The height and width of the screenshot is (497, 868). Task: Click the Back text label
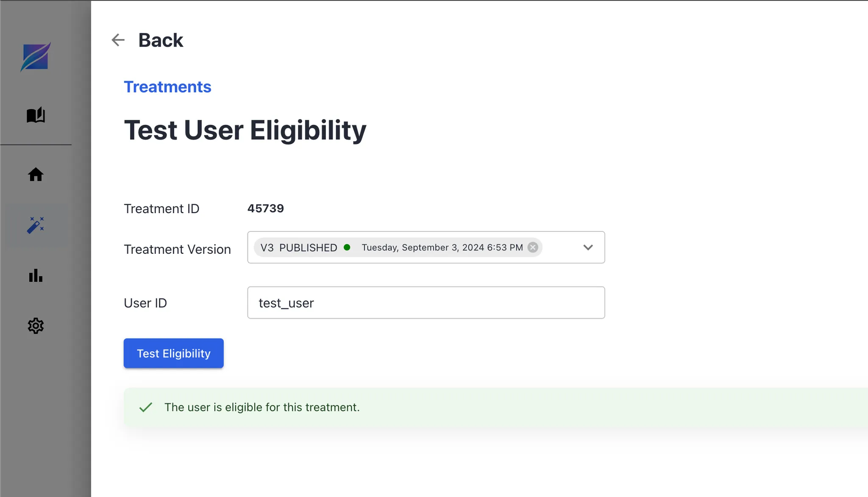click(x=161, y=40)
